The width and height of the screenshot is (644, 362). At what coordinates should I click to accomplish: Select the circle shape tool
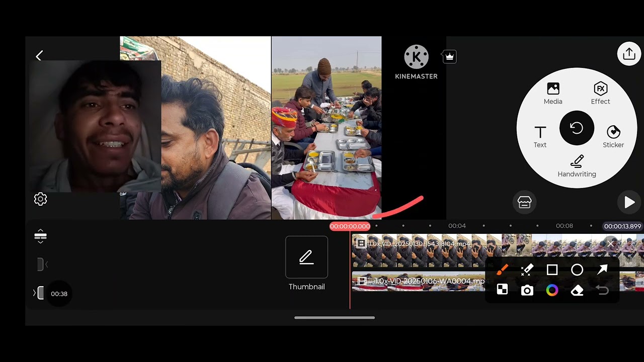[x=577, y=270]
